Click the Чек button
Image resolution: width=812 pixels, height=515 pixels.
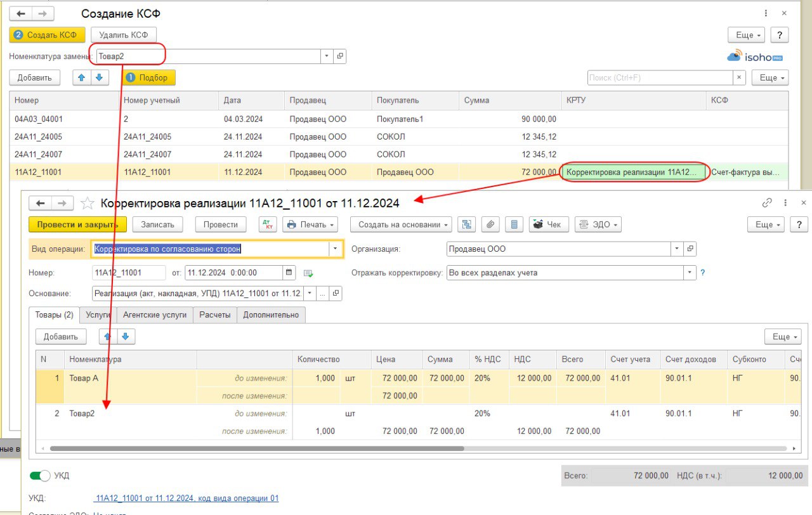point(549,225)
